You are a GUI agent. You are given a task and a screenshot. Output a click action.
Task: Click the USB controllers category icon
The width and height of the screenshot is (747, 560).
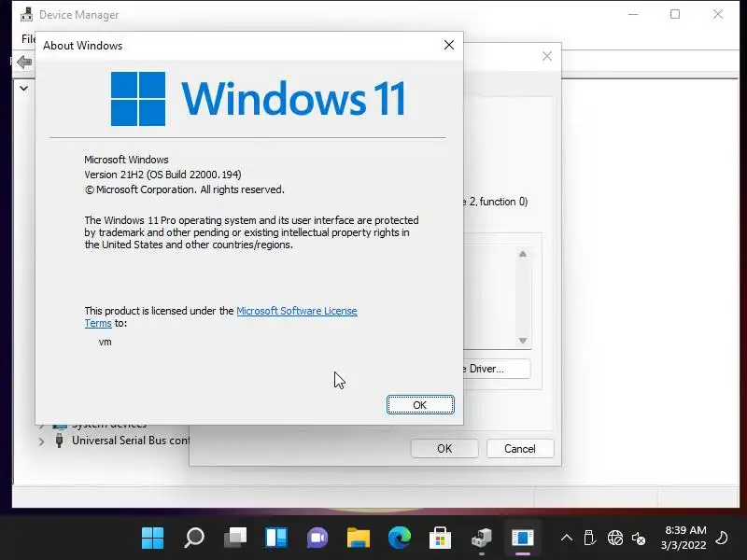[60, 441]
